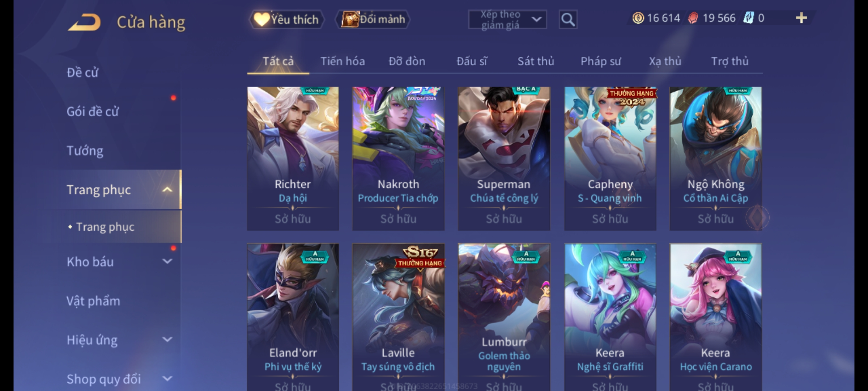
Task: Open the Xếp theo giảm giá dropdown
Action: 507,20
